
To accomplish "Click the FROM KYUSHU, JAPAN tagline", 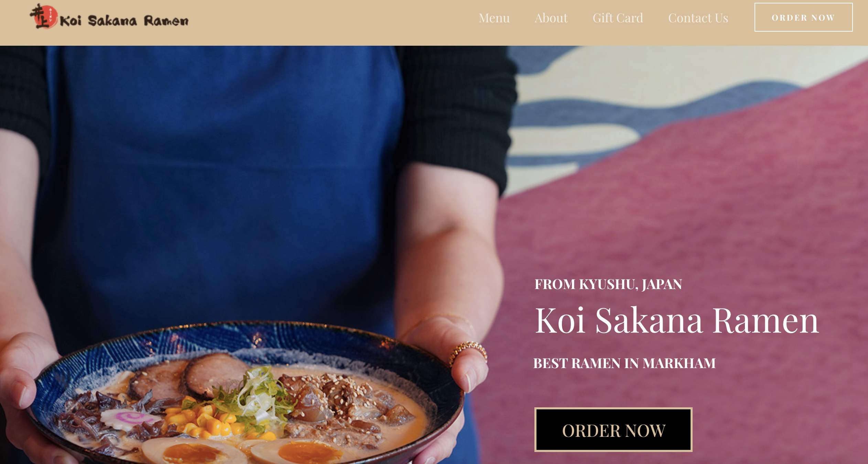I will point(608,284).
